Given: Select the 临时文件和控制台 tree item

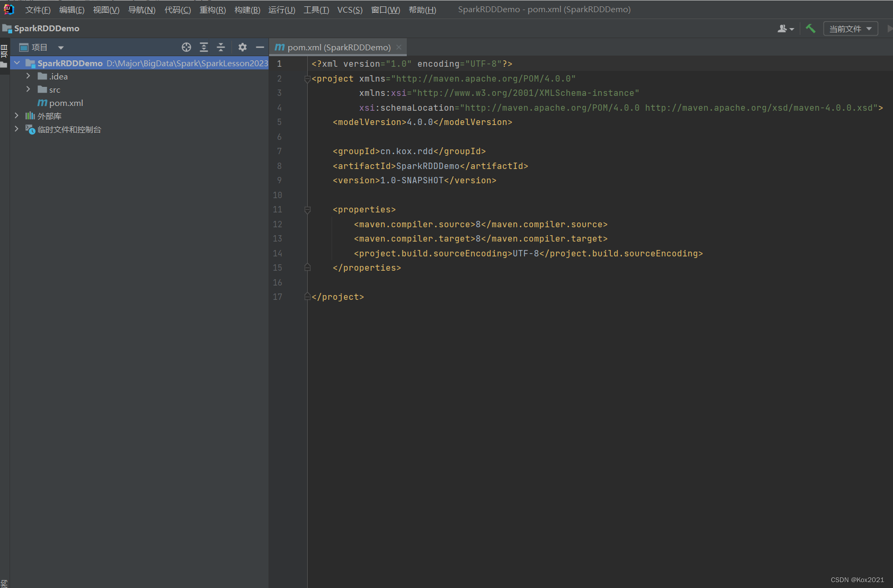Looking at the screenshot, I should coord(63,129).
